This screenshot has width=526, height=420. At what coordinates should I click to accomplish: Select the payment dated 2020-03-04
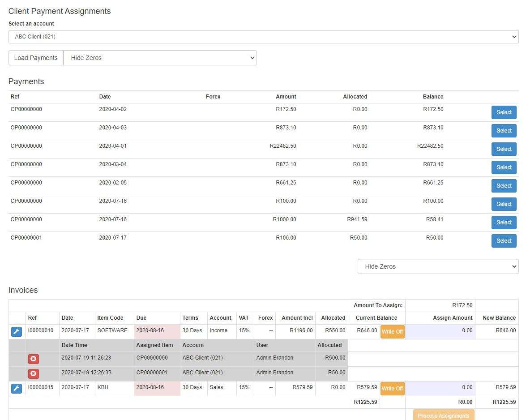[504, 167]
